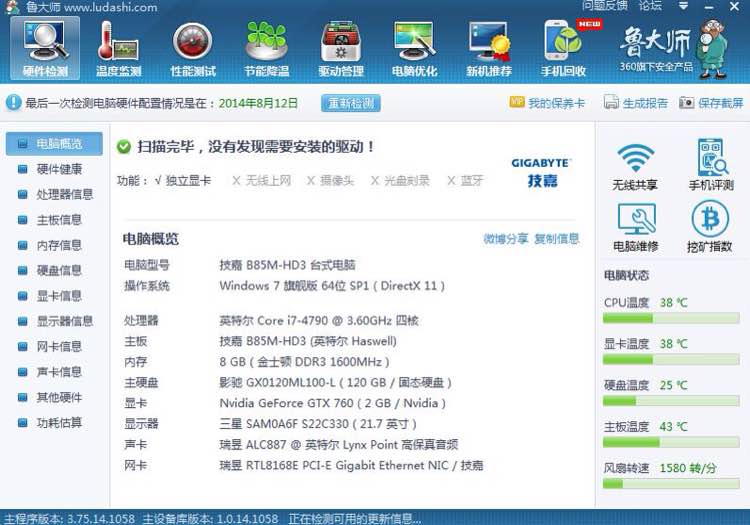This screenshot has width=750, height=525.
Task: Click the 微博分享 link
Action: click(506, 238)
